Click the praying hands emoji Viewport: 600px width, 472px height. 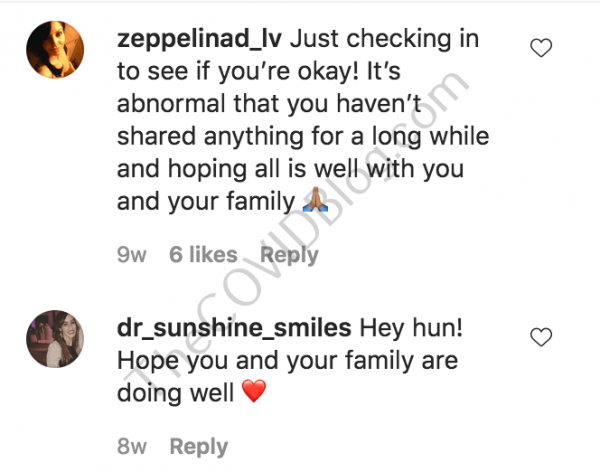315,203
